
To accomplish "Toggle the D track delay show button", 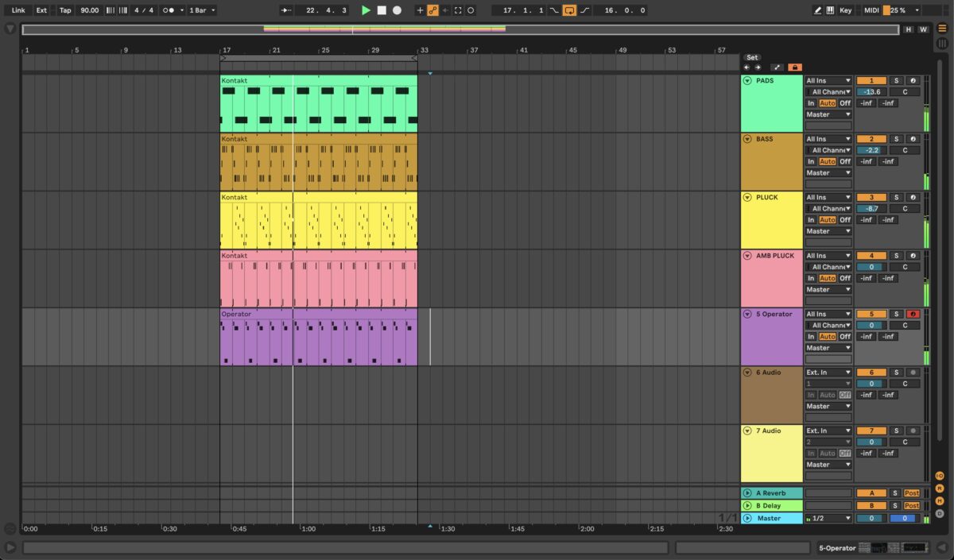I will tap(940, 513).
